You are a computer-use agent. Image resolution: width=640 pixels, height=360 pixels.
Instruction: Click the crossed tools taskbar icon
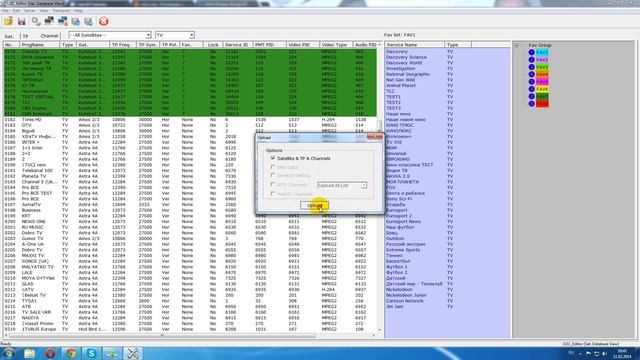pyautogui.click(x=133, y=353)
